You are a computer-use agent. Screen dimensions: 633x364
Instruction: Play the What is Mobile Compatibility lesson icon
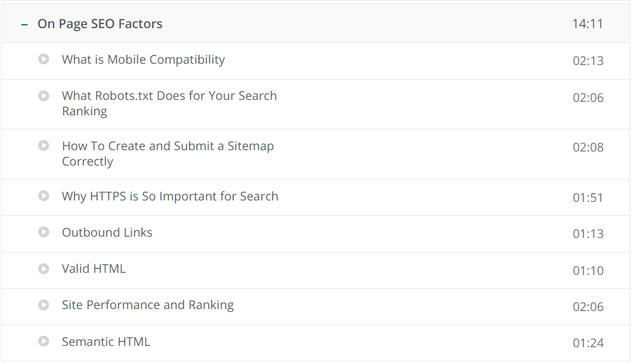44,59
